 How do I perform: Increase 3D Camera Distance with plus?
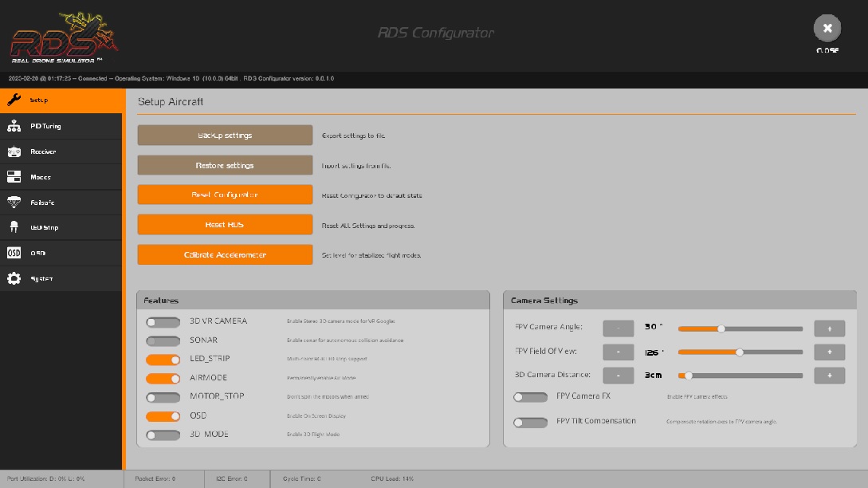click(829, 375)
